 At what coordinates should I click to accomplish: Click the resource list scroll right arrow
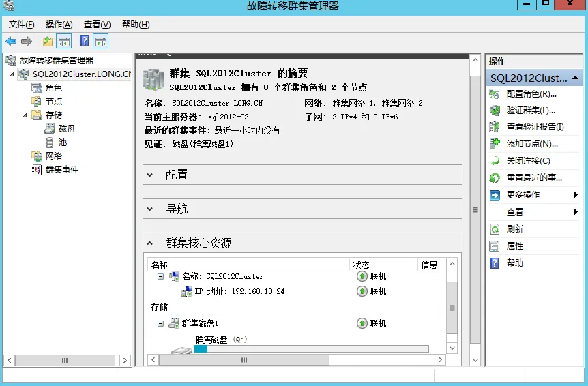[440, 360]
